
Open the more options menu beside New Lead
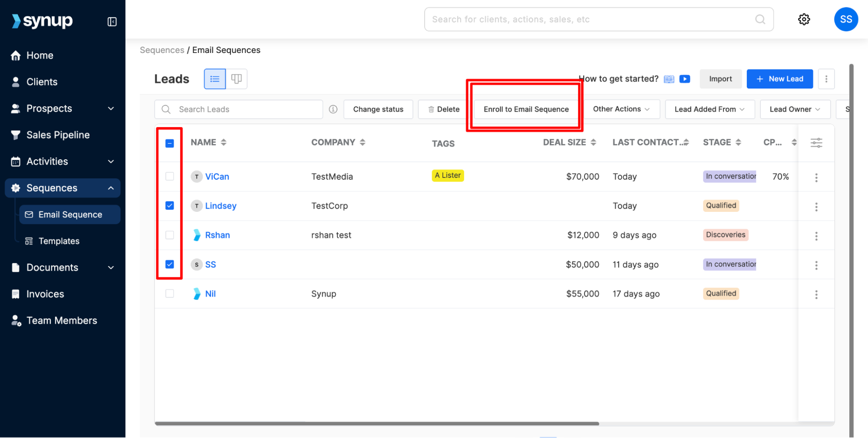[826, 79]
